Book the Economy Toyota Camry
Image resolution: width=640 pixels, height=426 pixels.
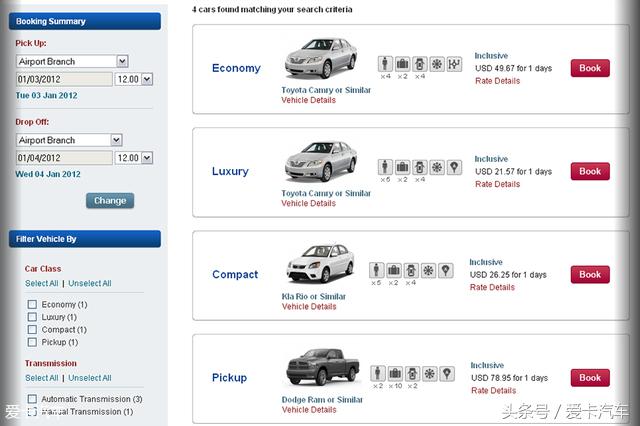(590, 68)
